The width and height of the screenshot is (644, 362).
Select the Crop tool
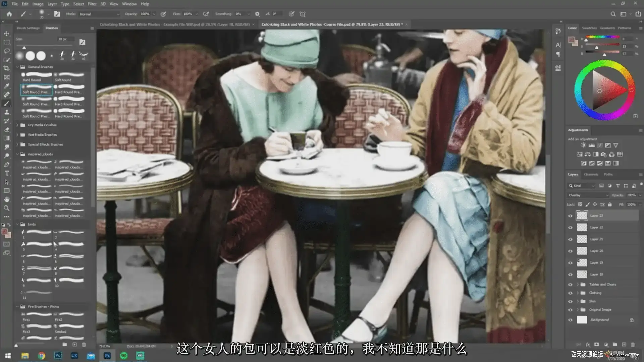pos(6,68)
